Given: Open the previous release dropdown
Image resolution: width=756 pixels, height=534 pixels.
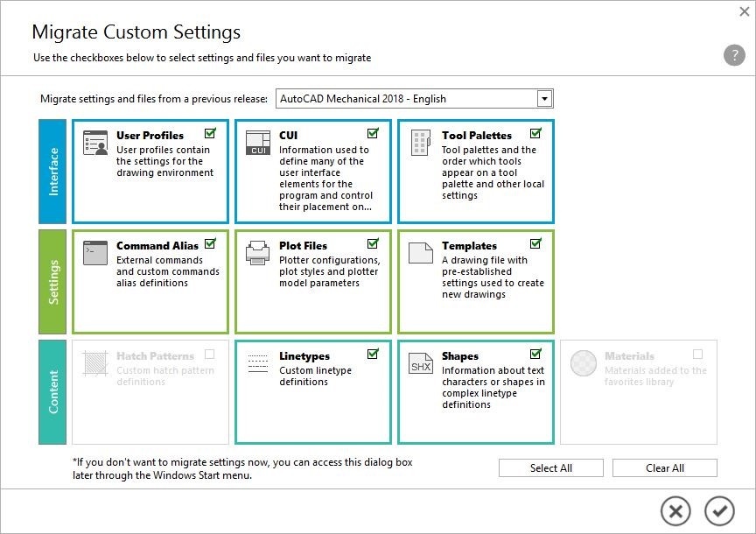Looking at the screenshot, I should [x=545, y=98].
